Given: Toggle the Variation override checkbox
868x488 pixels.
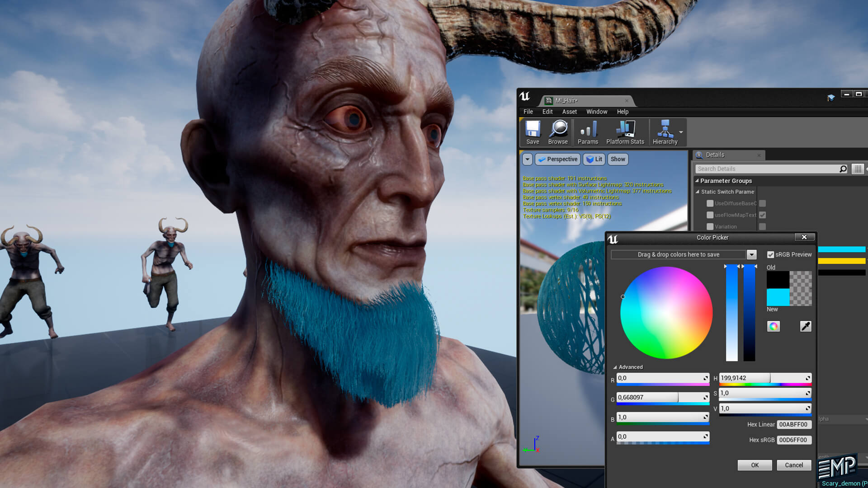Looking at the screenshot, I should pos(710,227).
